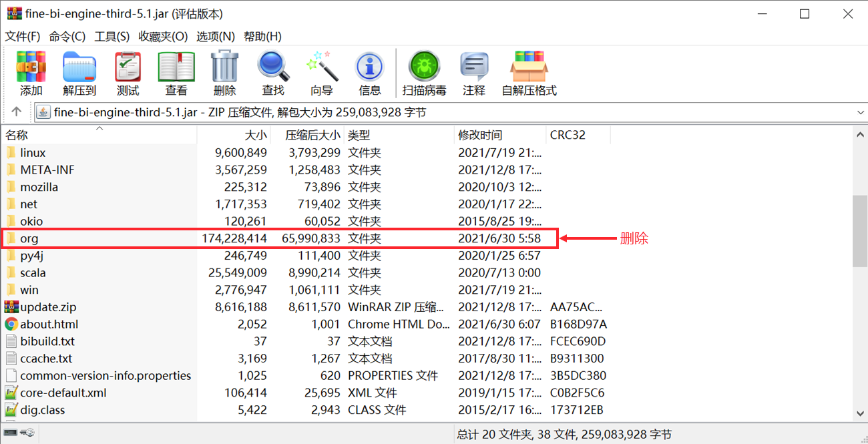Select the py4j folder name
This screenshot has width=868, height=444.
(x=32, y=256)
